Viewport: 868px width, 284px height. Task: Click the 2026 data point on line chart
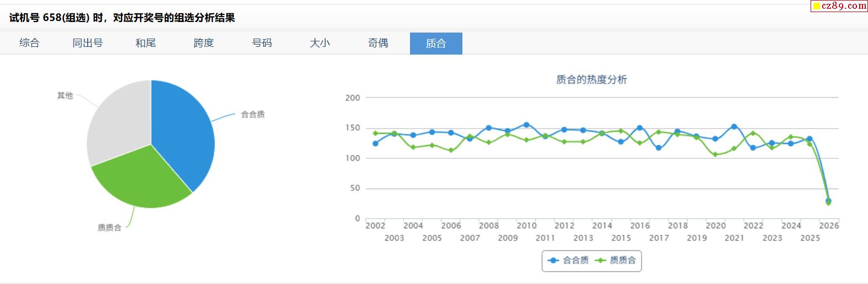(828, 201)
